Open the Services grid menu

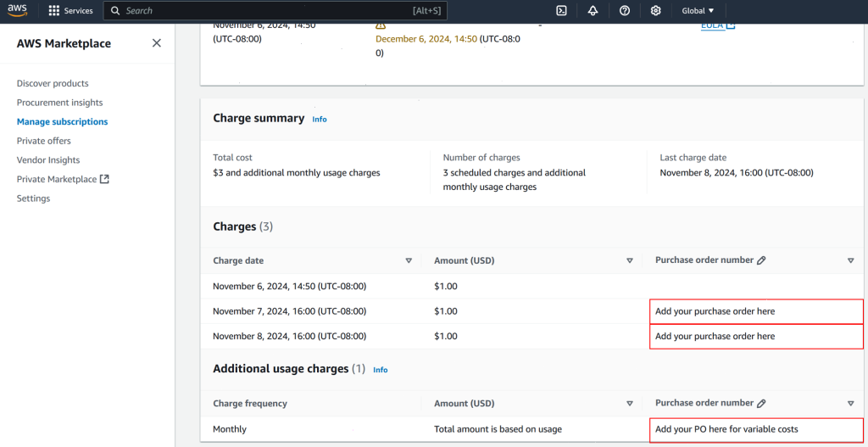(71, 10)
